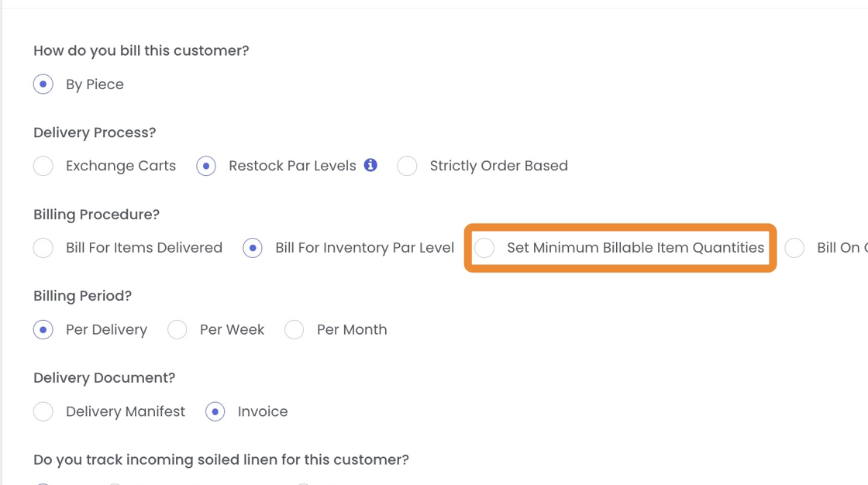Image resolution: width=868 pixels, height=485 pixels.
Task: Select the Restock Par Levels radio circle
Action: coord(206,166)
